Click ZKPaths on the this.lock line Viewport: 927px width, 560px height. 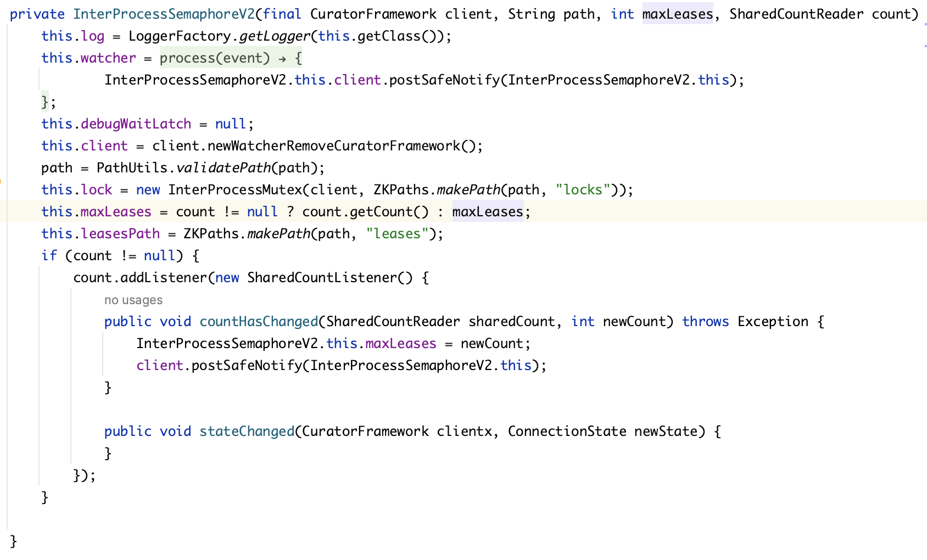[401, 189]
